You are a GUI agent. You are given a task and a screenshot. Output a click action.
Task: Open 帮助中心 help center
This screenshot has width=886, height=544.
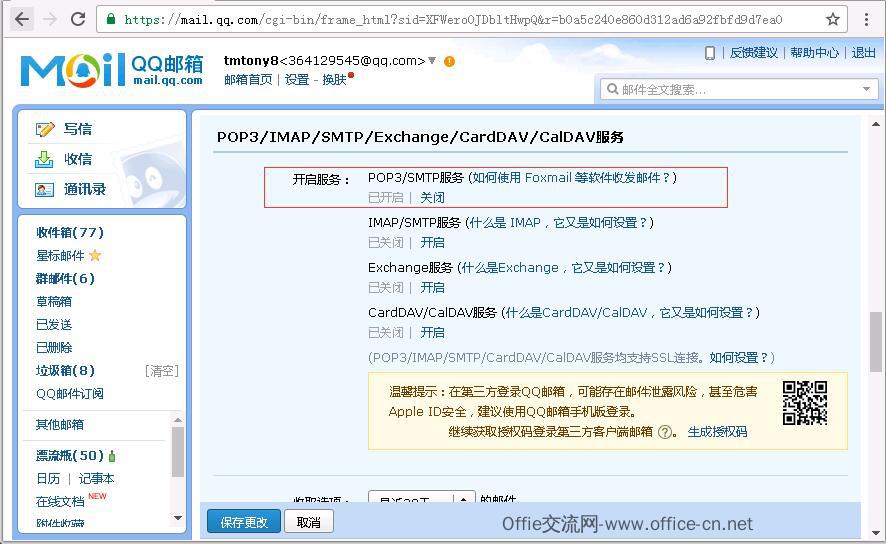click(814, 53)
